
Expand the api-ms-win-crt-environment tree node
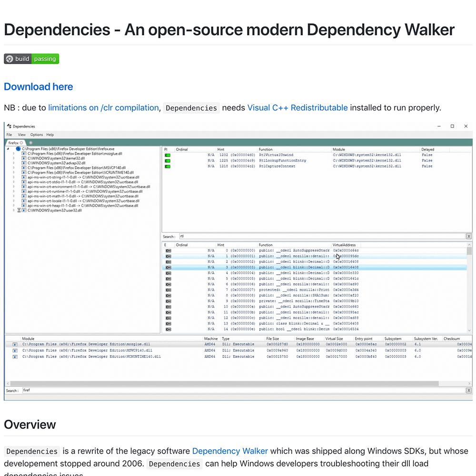[14, 187]
